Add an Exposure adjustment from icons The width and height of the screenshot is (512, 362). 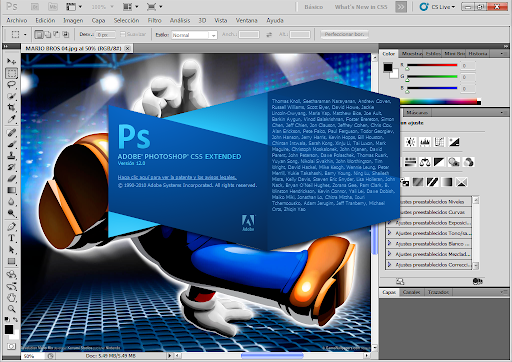tap(454, 142)
